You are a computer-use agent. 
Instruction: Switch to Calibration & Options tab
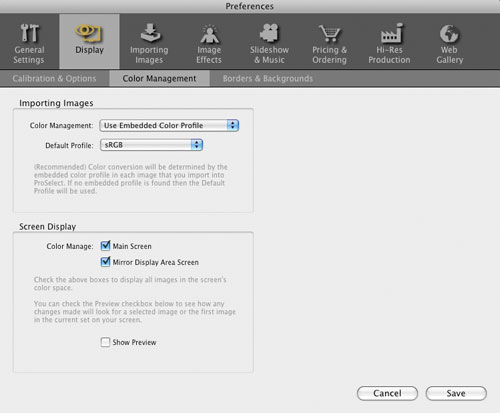pos(54,79)
